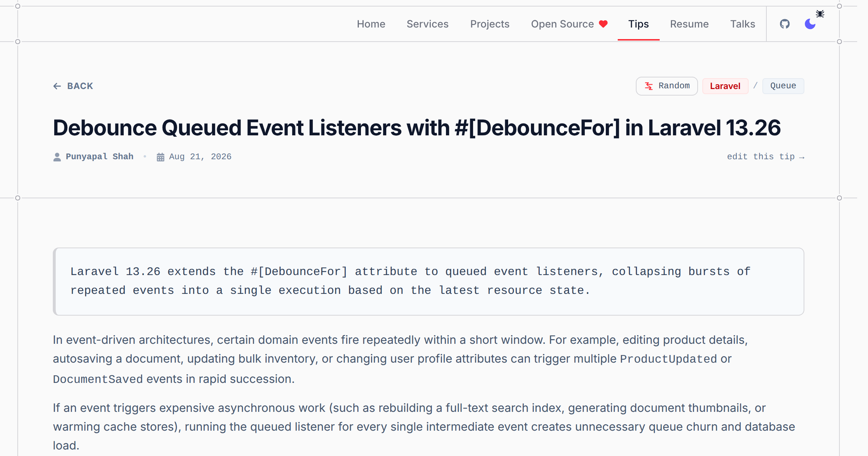Open the Services nav item

tap(427, 24)
